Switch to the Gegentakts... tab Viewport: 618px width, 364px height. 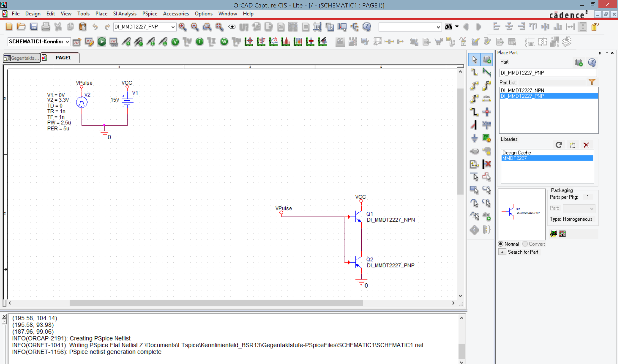(x=21, y=58)
